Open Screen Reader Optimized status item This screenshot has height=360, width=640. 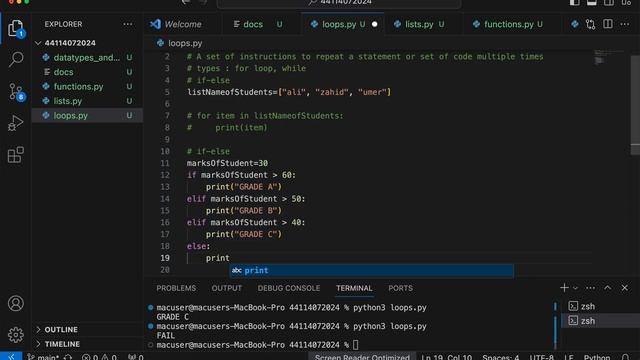point(362,357)
